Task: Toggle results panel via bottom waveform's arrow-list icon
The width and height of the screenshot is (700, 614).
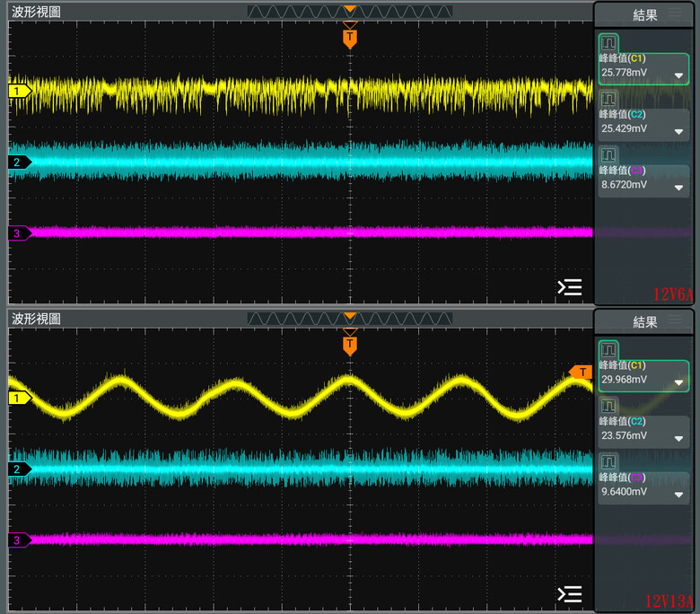Action: tap(570, 594)
